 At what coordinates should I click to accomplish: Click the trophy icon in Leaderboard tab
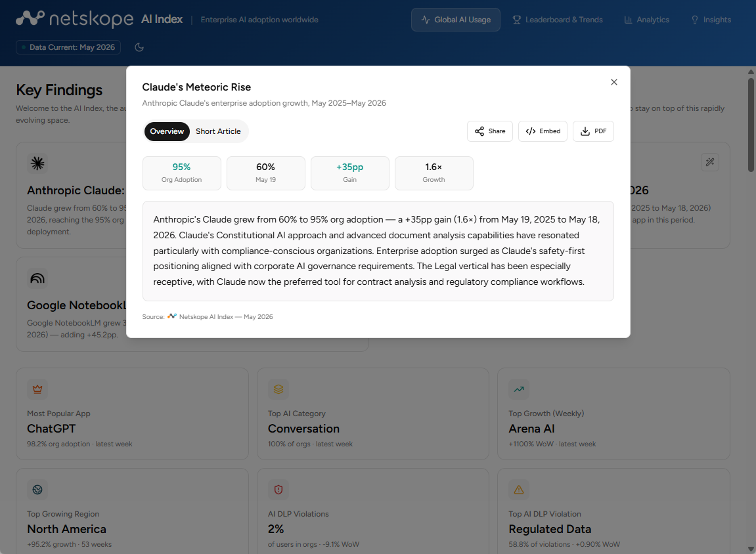[x=517, y=20]
